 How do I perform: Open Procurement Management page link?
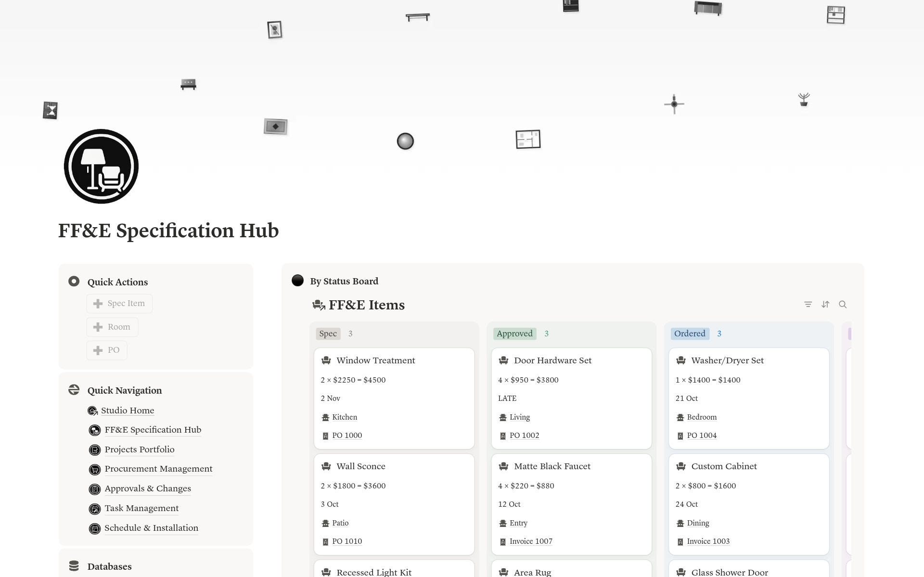[158, 469]
